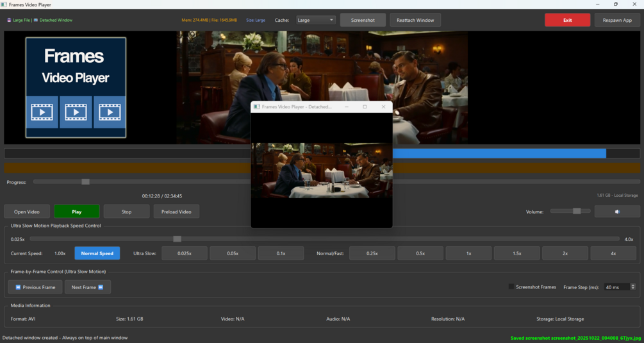Screen dimensions: 644x343
Task: Toggle the Screenshot Frames checkbox
Action: [x=511, y=287]
